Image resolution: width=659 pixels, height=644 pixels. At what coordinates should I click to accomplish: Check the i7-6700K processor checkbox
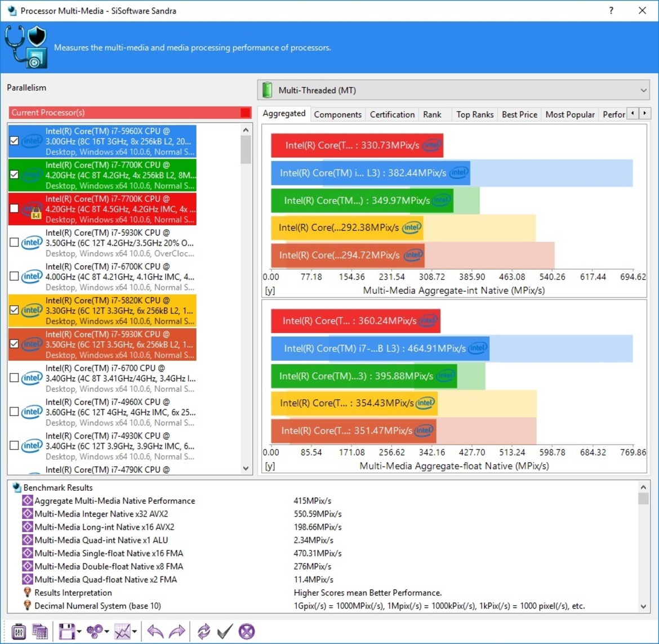tap(14, 276)
